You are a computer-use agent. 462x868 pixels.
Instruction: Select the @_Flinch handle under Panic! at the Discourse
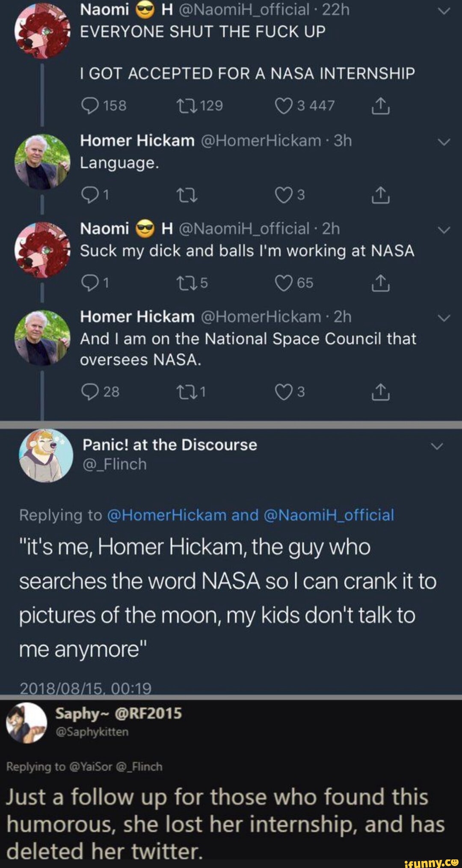point(114,463)
